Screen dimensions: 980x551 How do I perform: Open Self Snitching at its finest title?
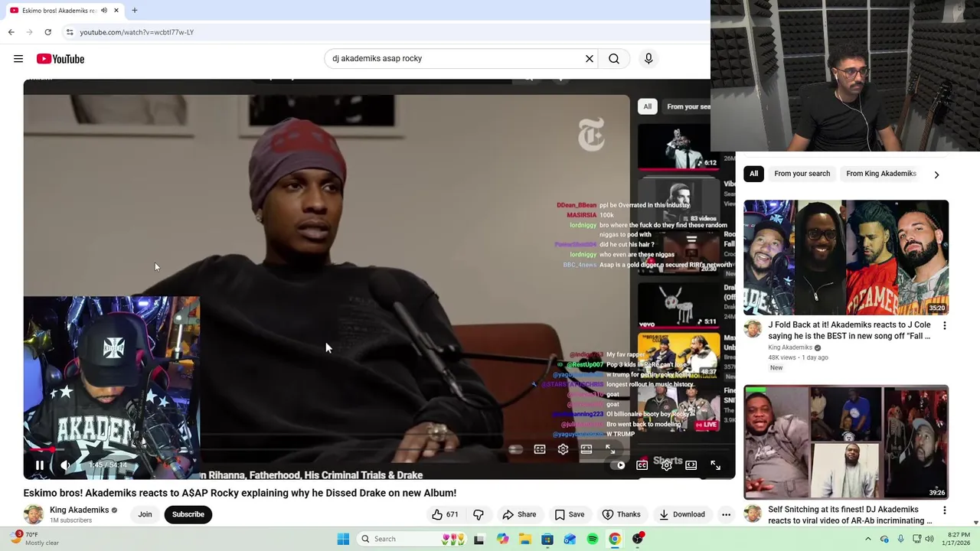pos(850,515)
